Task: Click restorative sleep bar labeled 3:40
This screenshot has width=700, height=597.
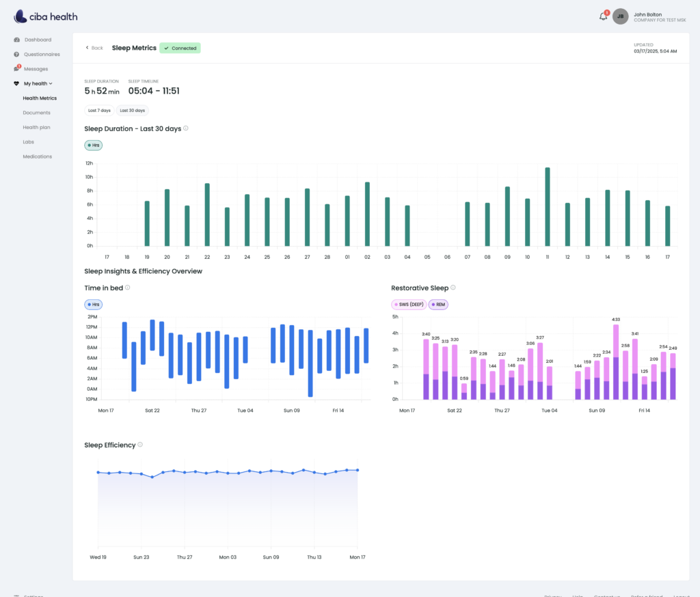Action: coord(426,370)
